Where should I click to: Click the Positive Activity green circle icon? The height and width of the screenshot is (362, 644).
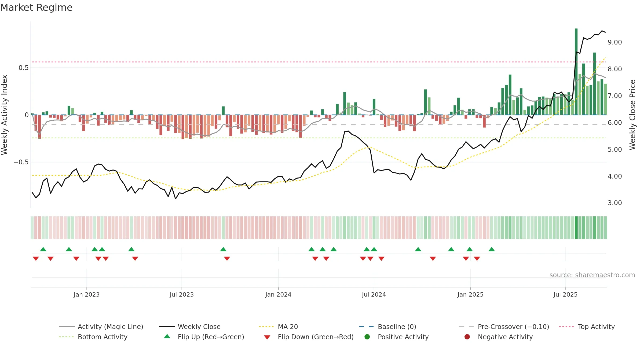click(367, 337)
